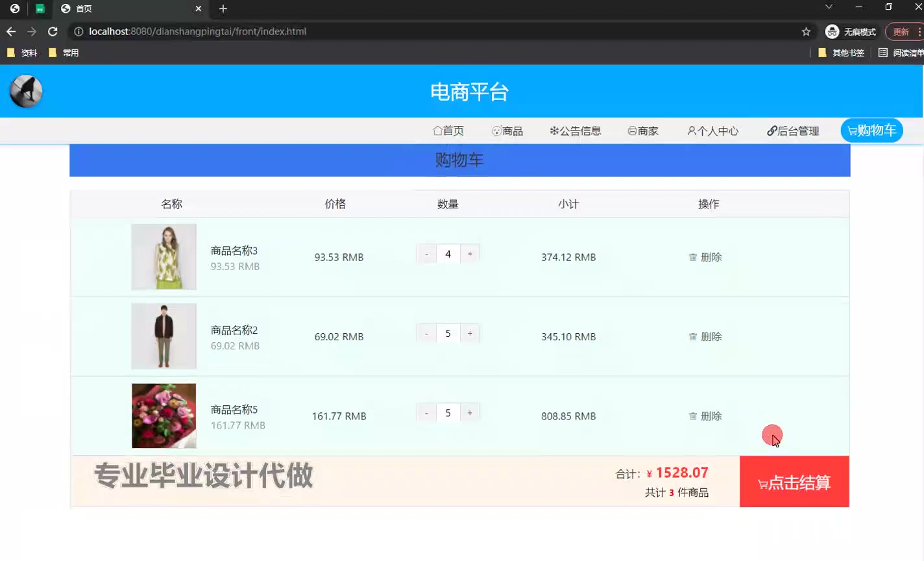The height and width of the screenshot is (561, 924).
Task: Open the 商家 menu item
Action: [x=643, y=131]
